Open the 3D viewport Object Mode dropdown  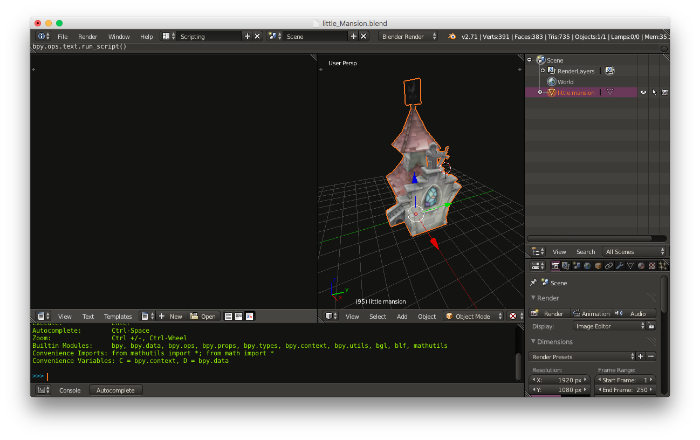coord(474,316)
